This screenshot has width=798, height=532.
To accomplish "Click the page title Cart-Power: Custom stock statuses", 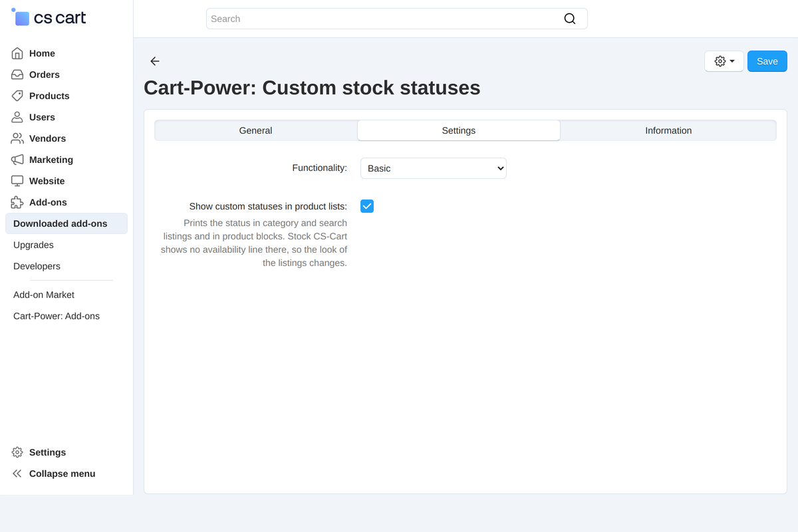I will (312, 88).
